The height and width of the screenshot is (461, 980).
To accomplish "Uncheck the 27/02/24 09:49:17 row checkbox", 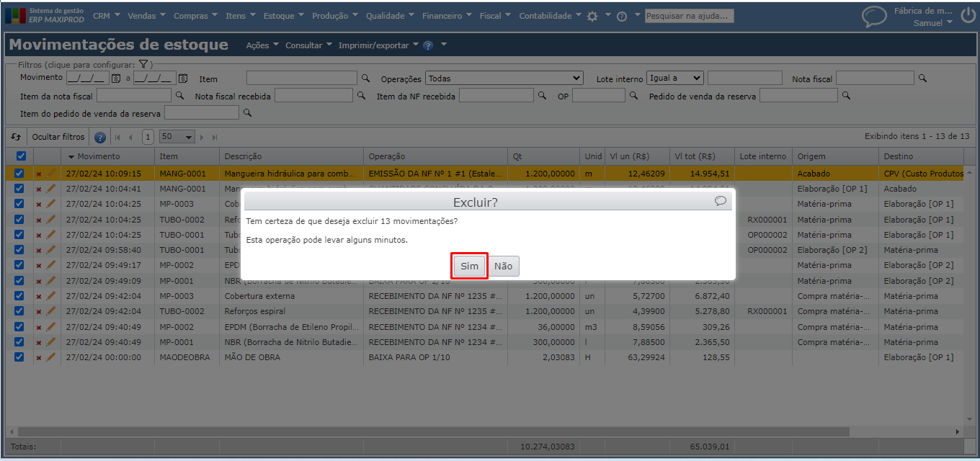I will (19, 265).
